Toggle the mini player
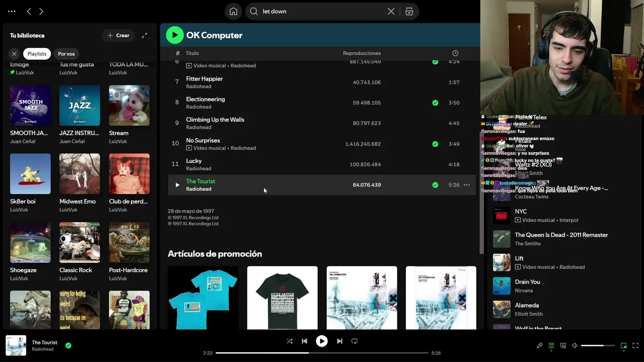 [x=624, y=345]
